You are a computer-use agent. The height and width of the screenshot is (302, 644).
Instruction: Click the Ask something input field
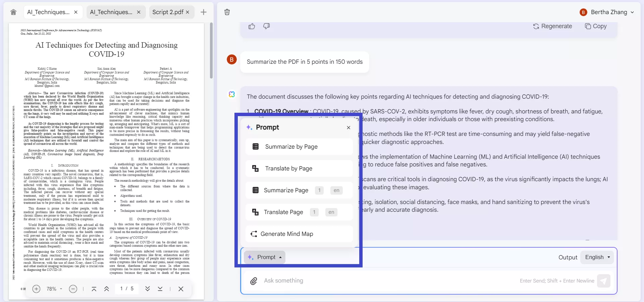[x=389, y=281]
